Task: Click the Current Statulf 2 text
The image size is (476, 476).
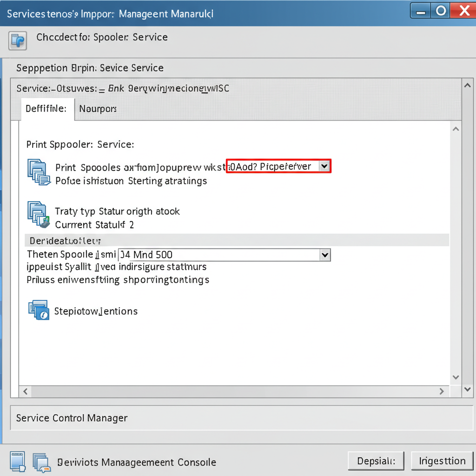Action: click(x=94, y=225)
